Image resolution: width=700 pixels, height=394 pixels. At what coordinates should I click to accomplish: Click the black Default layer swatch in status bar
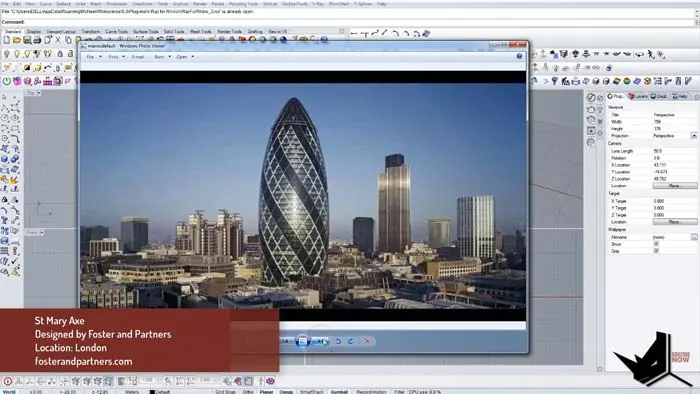tap(152, 392)
